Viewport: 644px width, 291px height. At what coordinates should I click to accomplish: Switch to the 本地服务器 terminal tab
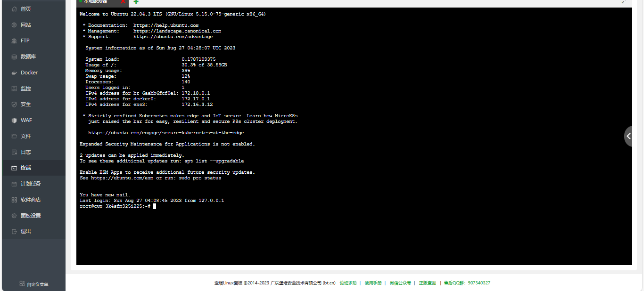95,2
